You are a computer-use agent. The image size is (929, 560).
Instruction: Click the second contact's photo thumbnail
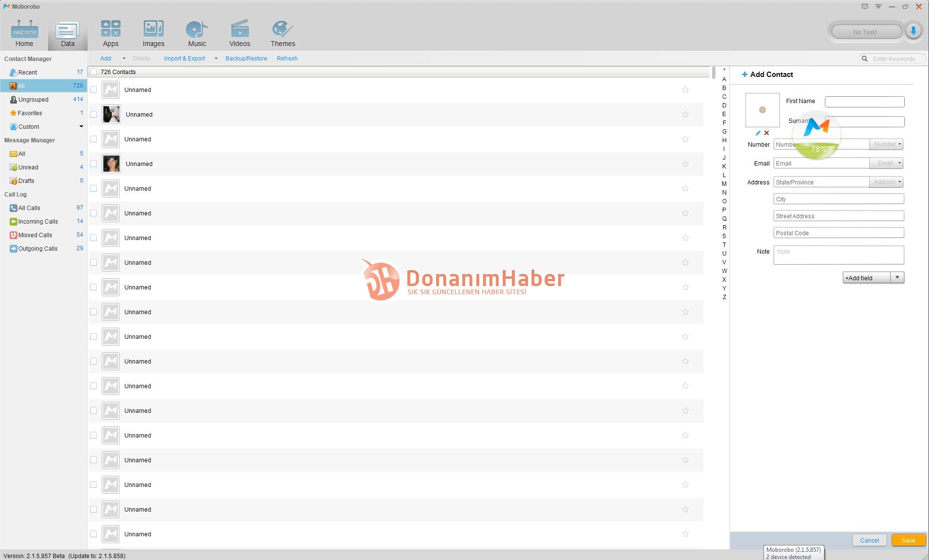tap(111, 114)
